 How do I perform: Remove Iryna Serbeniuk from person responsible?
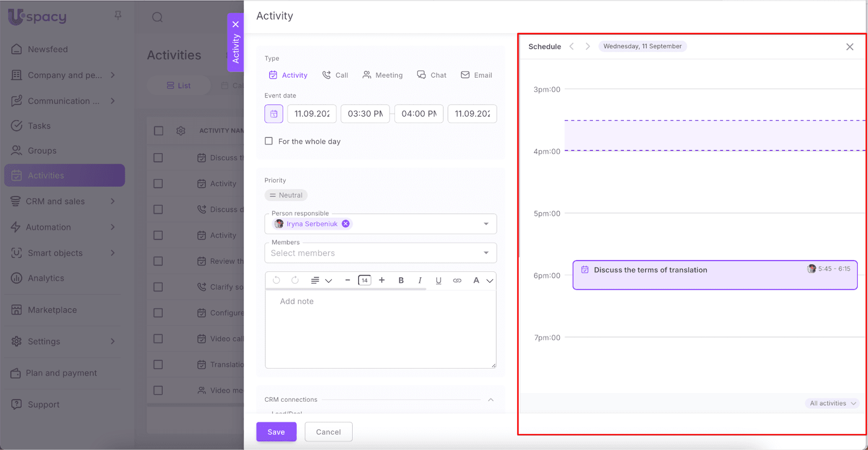(346, 224)
